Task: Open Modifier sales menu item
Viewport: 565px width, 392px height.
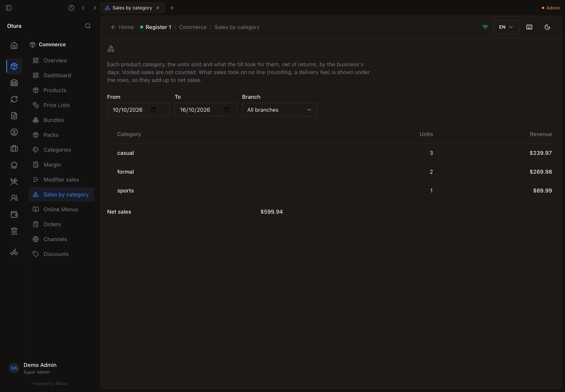Action: click(x=61, y=180)
